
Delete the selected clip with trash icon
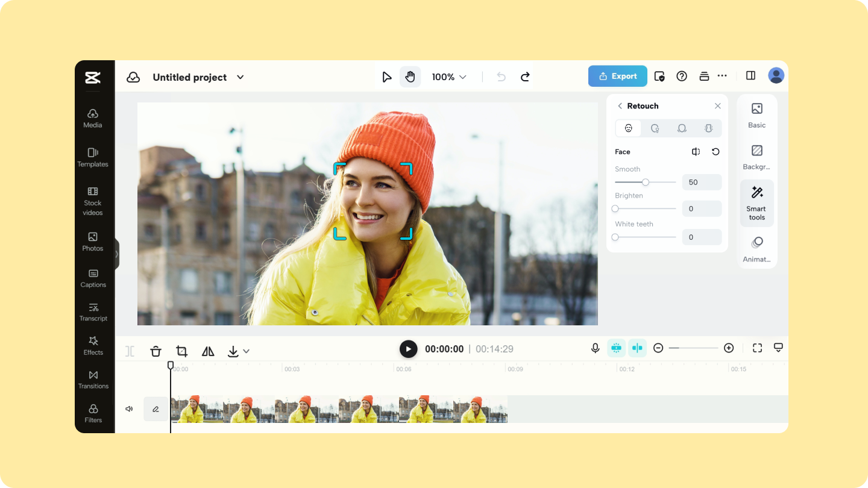point(156,351)
